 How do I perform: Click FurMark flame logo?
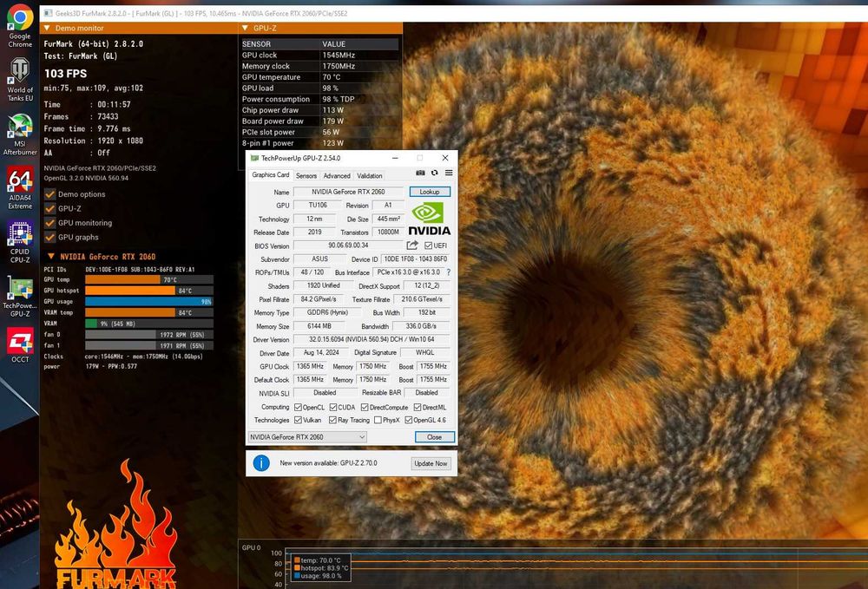click(116, 524)
